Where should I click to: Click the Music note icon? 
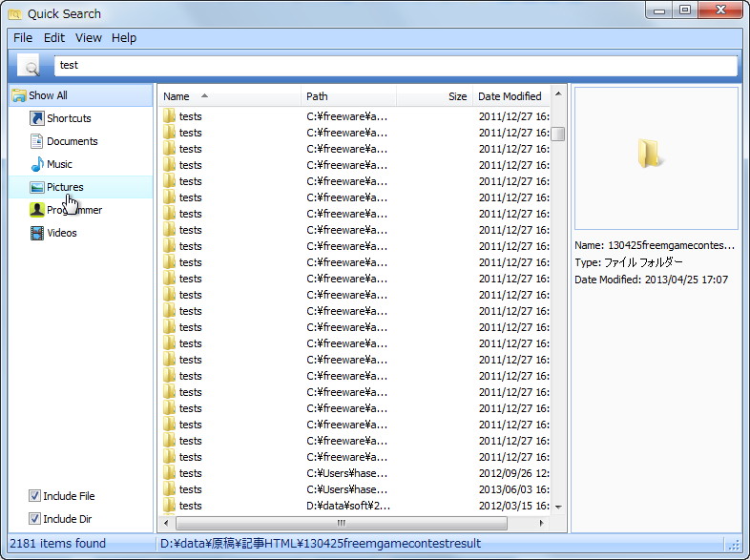pos(37,164)
